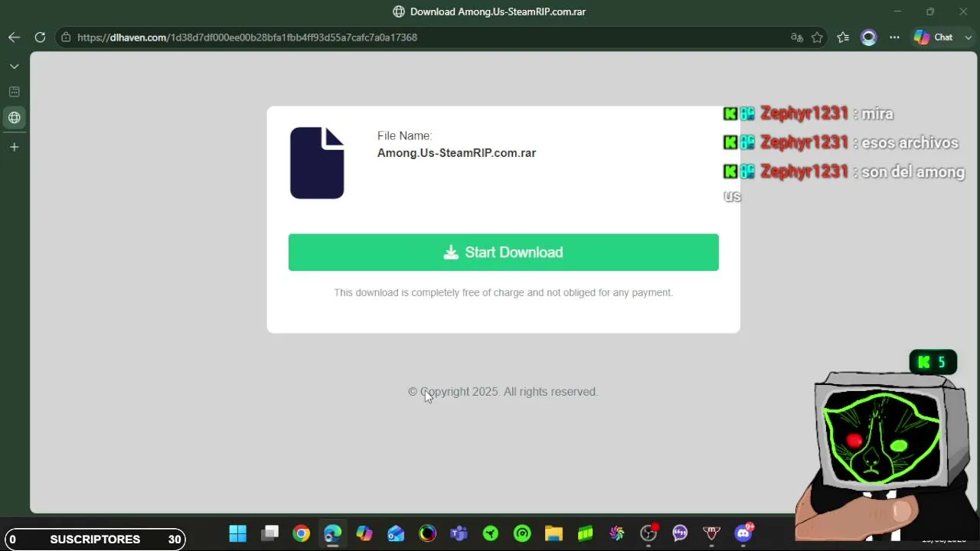This screenshot has height=551, width=980.
Task: Open Outlook mail from the taskbar
Action: point(396,533)
